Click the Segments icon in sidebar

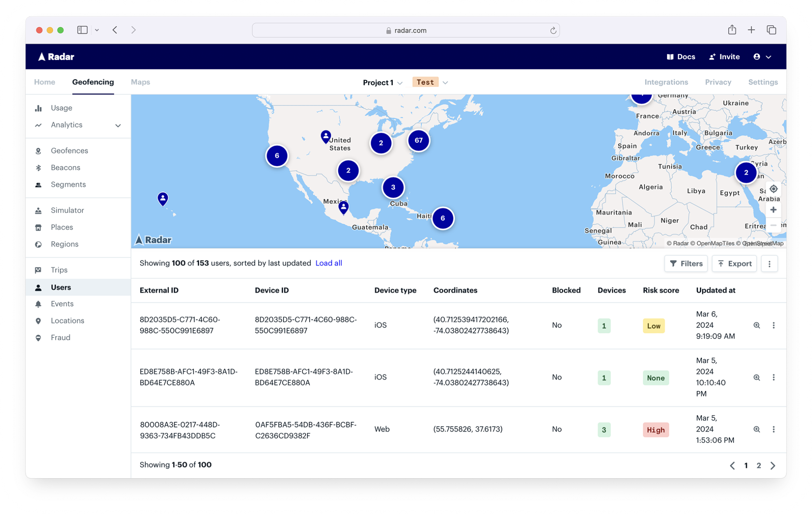[x=38, y=185]
